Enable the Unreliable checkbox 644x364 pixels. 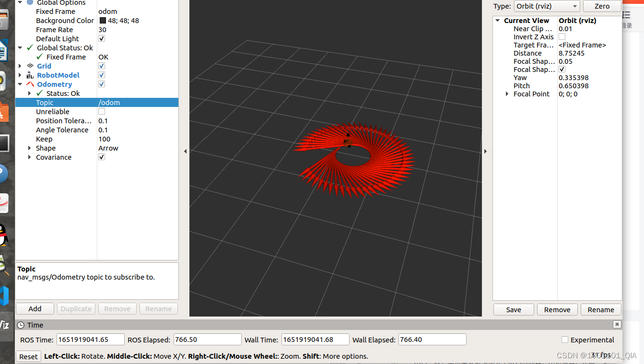click(102, 111)
